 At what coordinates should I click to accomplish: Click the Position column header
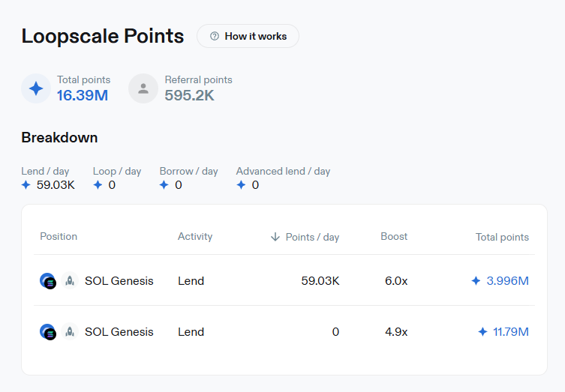pyautogui.click(x=59, y=236)
